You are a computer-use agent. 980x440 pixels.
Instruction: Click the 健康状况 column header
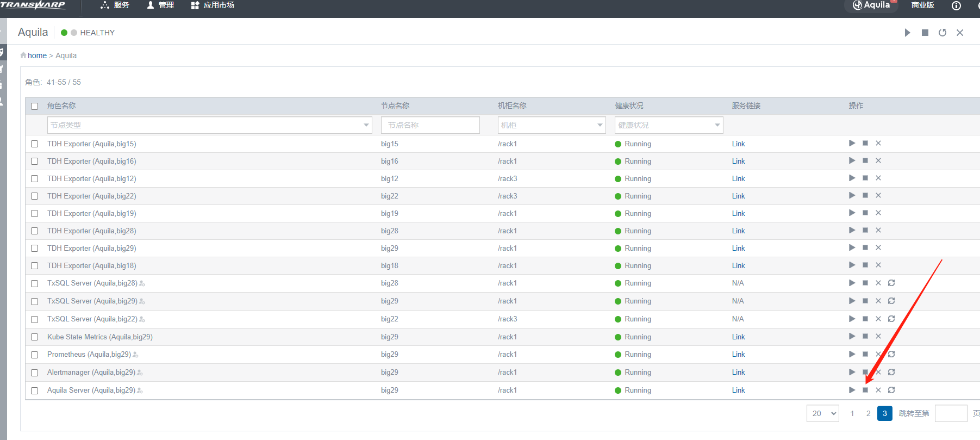click(629, 106)
